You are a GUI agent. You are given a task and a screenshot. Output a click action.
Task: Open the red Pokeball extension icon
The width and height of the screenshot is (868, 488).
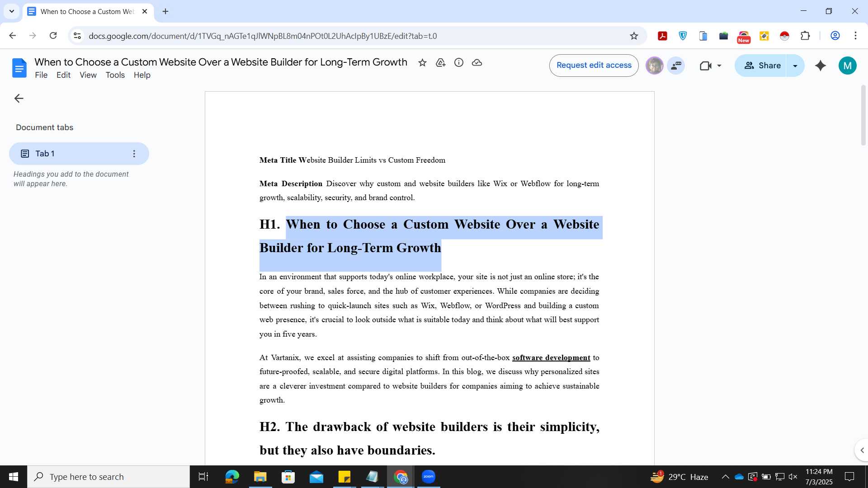[785, 36]
